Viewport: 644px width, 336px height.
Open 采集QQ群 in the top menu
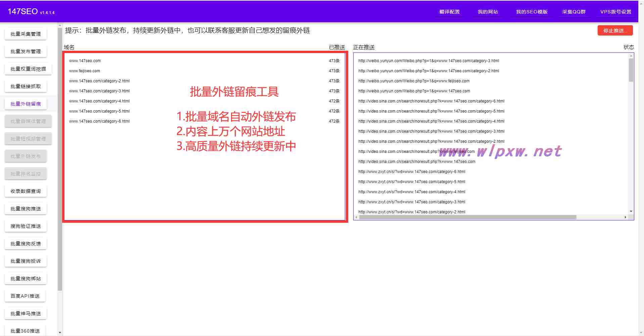click(573, 12)
